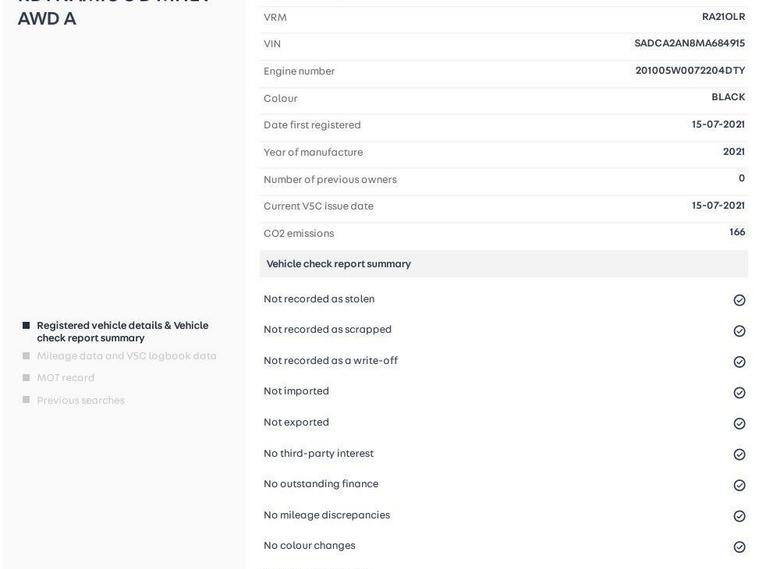Click the check icon beside Not recorded as stolen
The image size is (759, 569).
click(x=739, y=300)
